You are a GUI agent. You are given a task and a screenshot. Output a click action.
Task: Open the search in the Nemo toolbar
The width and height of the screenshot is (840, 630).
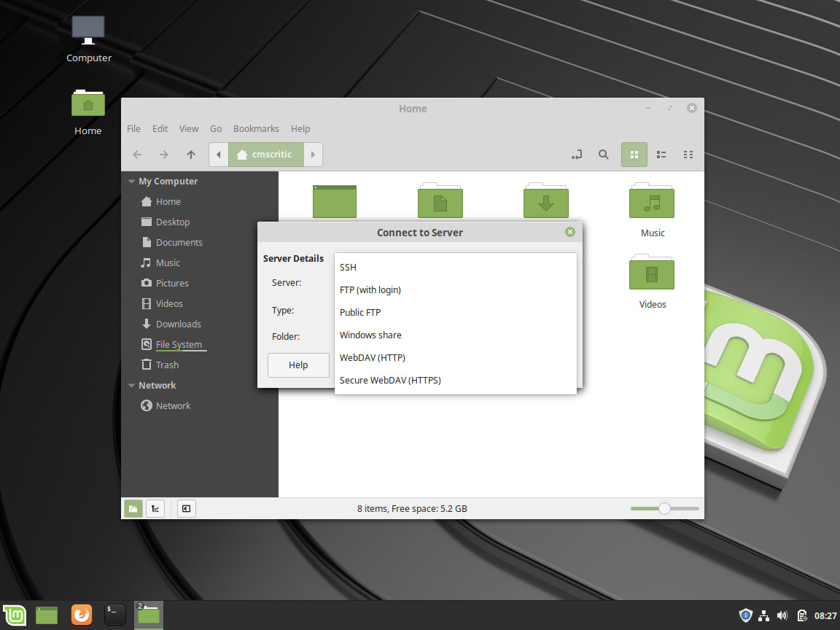[x=603, y=155]
